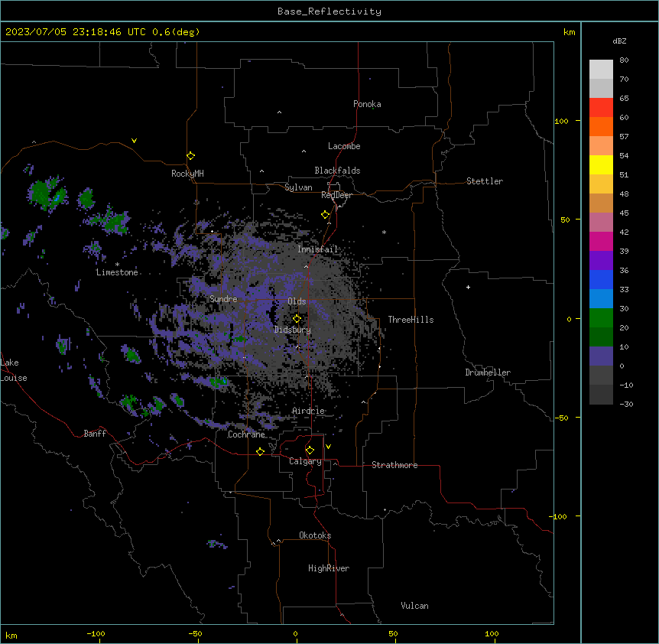
Task: Click the -30 value on dBZ legend
Action: point(626,404)
